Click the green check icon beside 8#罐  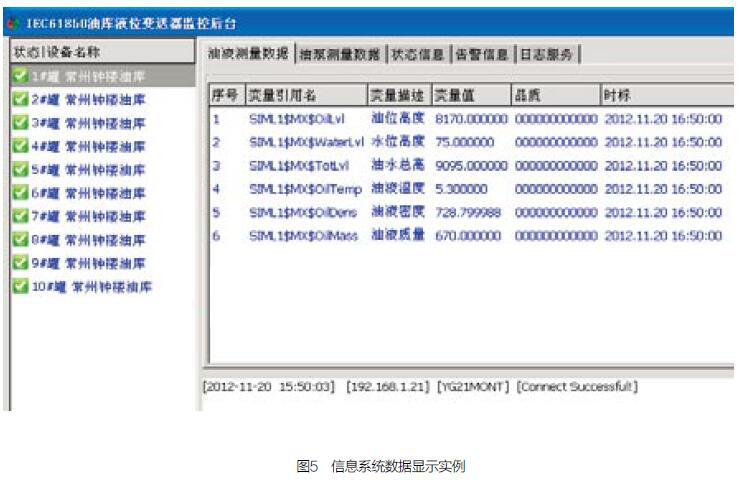[19, 240]
